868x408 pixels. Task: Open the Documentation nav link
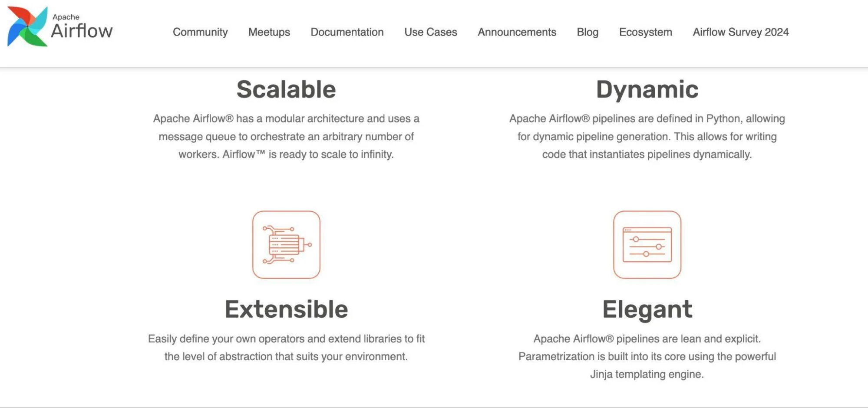tap(347, 32)
